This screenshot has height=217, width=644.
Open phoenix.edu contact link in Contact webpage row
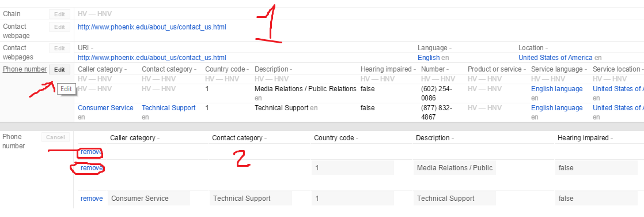pos(152,27)
